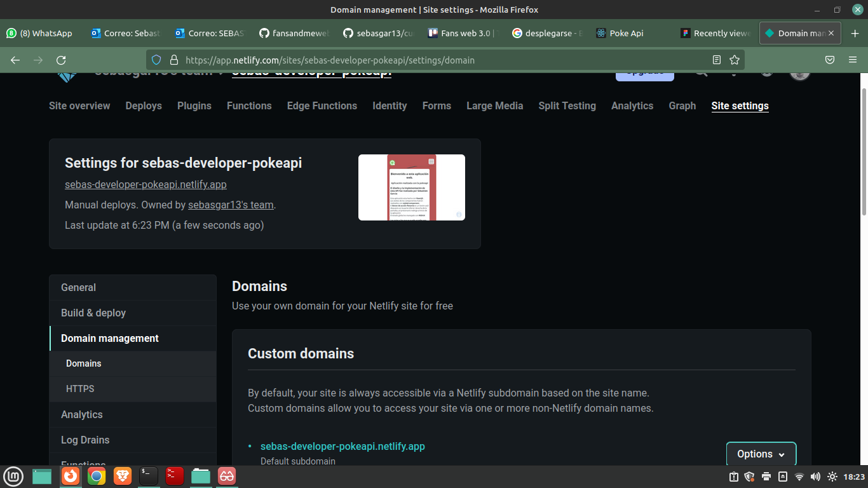Bookmark this page with the star icon
The image size is (868, 488).
[x=735, y=60]
